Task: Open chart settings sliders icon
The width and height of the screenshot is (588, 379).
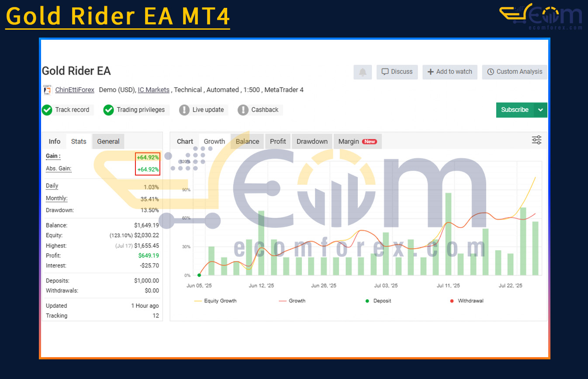Action: click(x=536, y=140)
